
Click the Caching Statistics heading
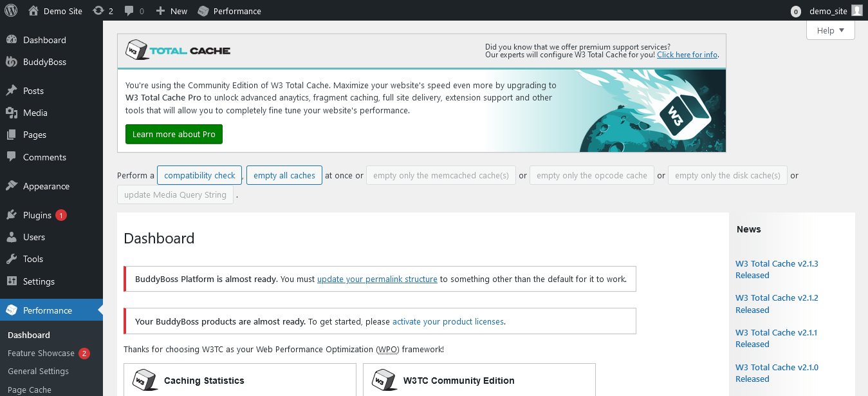[204, 381]
